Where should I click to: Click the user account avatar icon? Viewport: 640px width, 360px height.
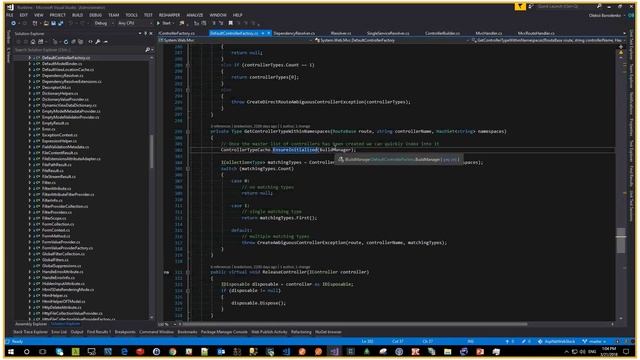click(x=631, y=15)
